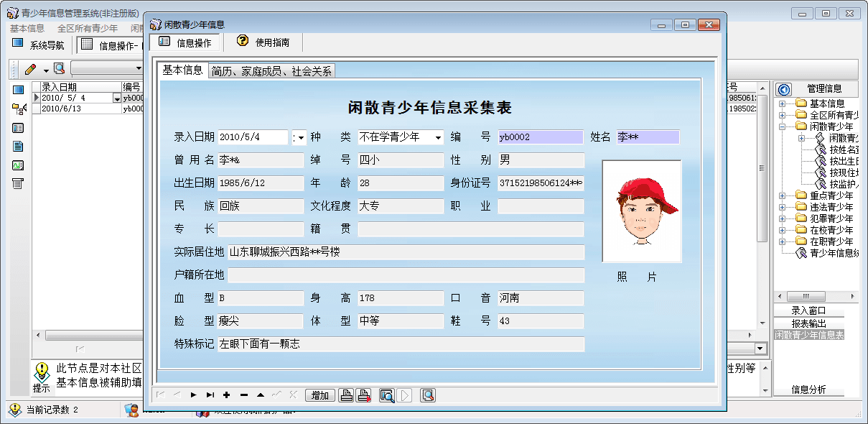Click the 增加 button
This screenshot has width=868, height=424.
320,395
